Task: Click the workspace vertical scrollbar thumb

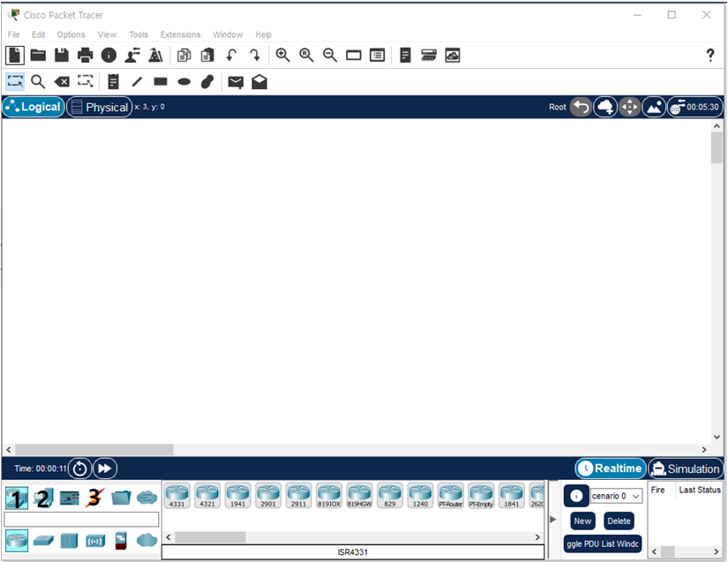Action: pyautogui.click(x=717, y=148)
